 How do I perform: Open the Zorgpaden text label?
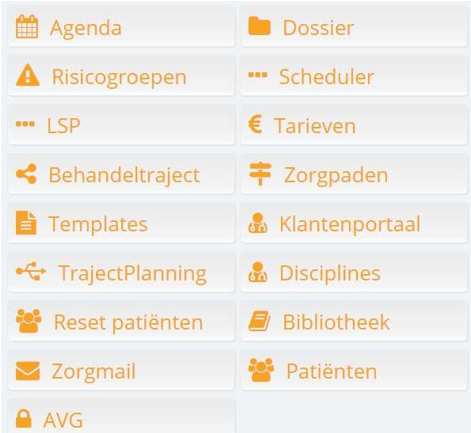pos(336,176)
